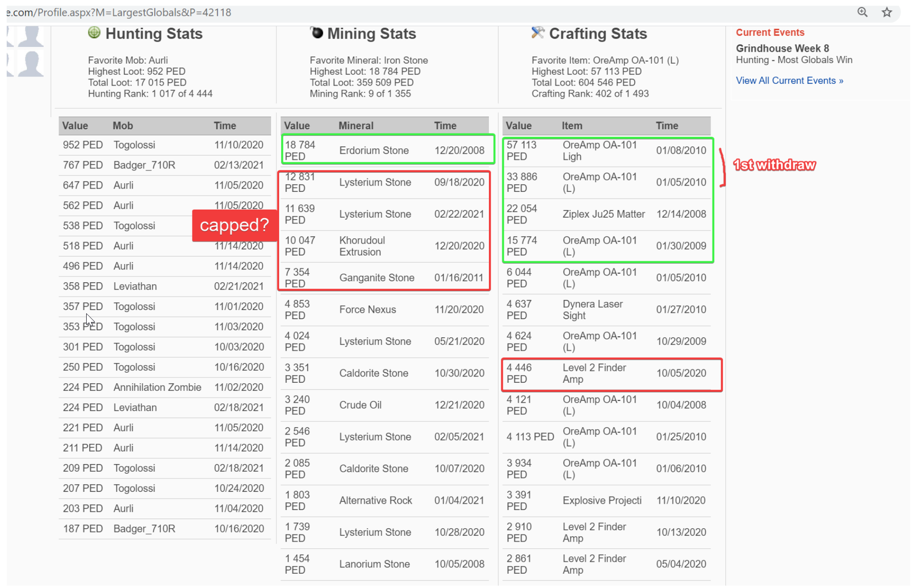Sort hunting table by Mob column header
This screenshot has width=916, height=588.
pyautogui.click(x=123, y=126)
